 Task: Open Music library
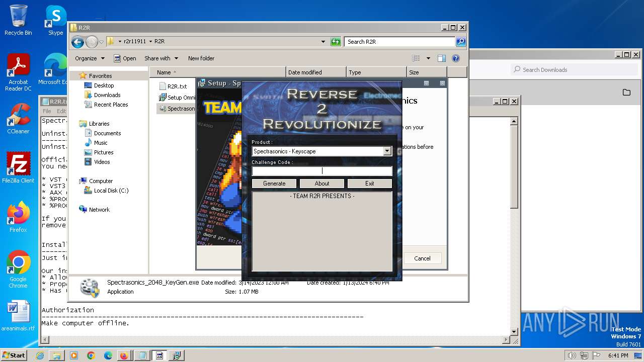(101, 143)
